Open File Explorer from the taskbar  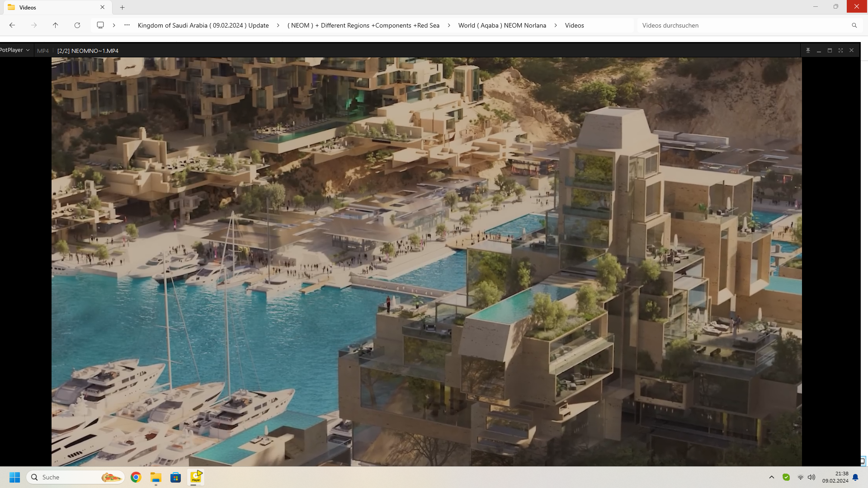156,477
